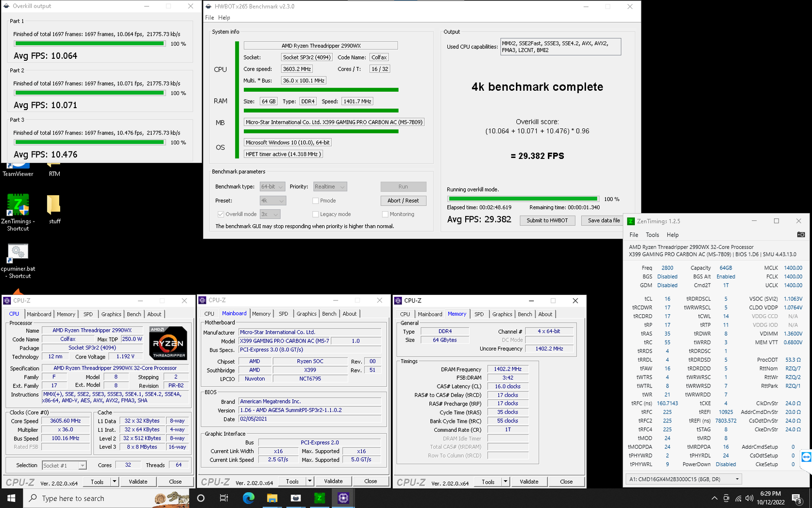
Task: Click the Save data file button
Action: click(x=603, y=220)
